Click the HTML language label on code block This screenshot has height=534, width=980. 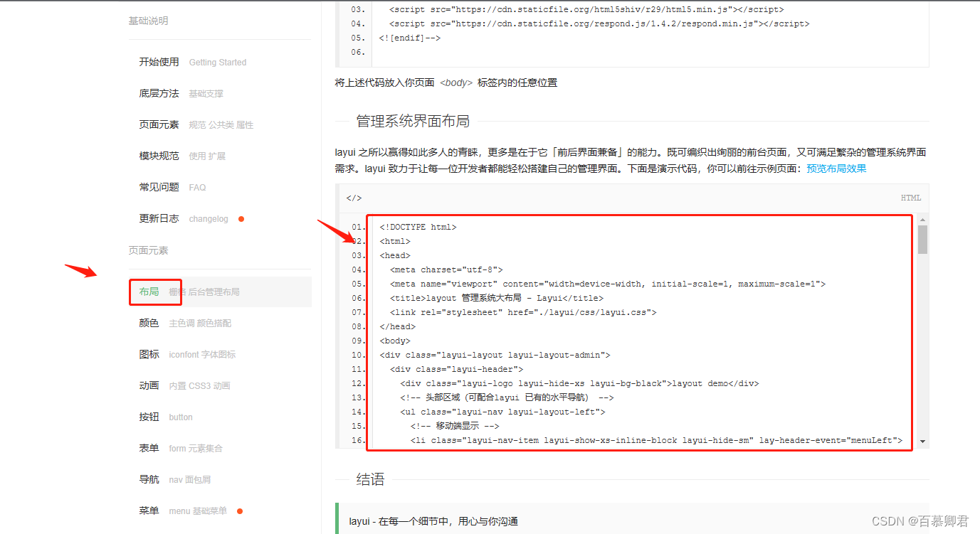[910, 198]
